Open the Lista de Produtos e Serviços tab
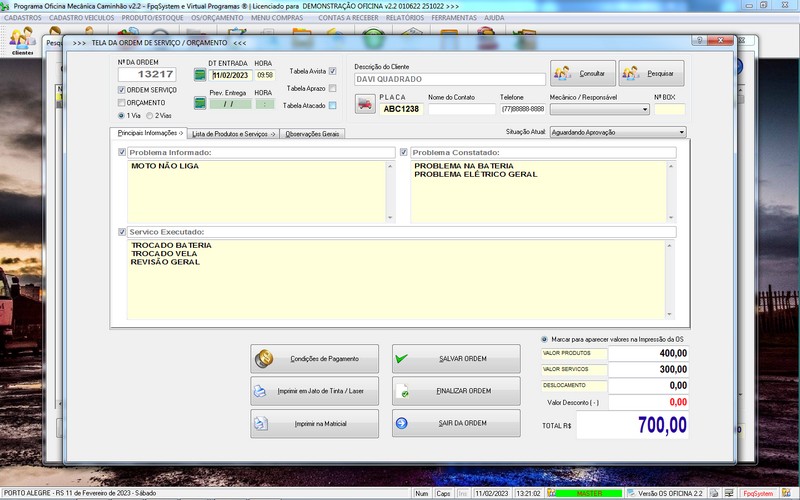Image resolution: width=800 pixels, height=500 pixels. click(x=234, y=134)
